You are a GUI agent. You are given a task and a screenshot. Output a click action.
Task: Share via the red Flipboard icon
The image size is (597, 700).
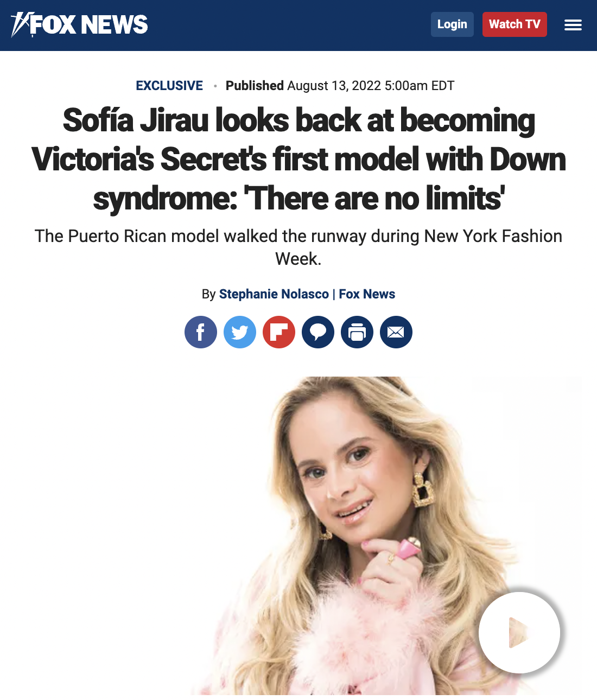tap(279, 332)
